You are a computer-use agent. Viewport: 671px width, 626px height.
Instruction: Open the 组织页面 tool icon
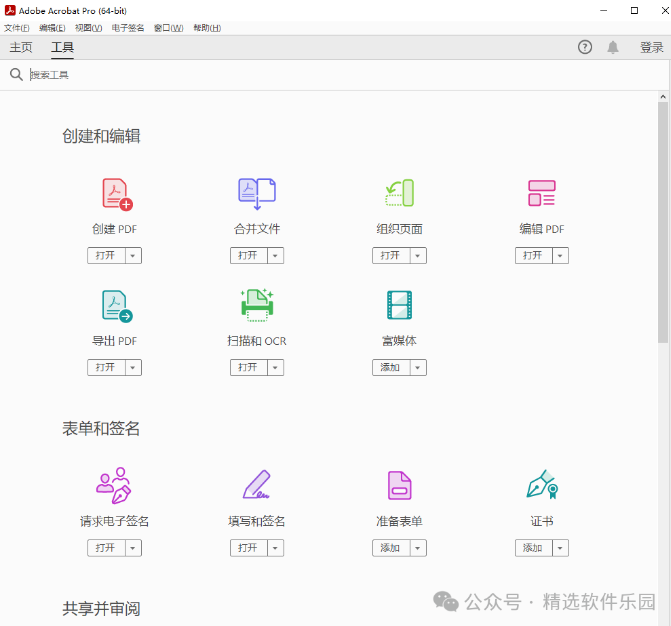400,193
